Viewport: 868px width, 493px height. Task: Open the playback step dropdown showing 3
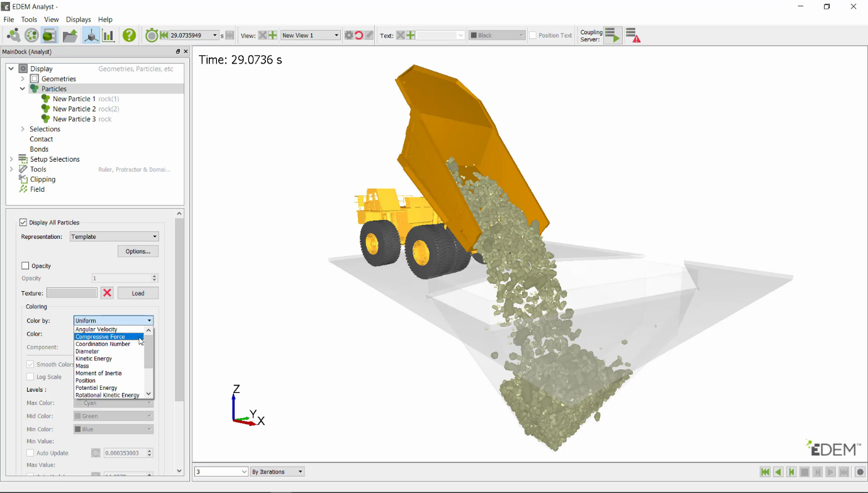click(x=221, y=472)
